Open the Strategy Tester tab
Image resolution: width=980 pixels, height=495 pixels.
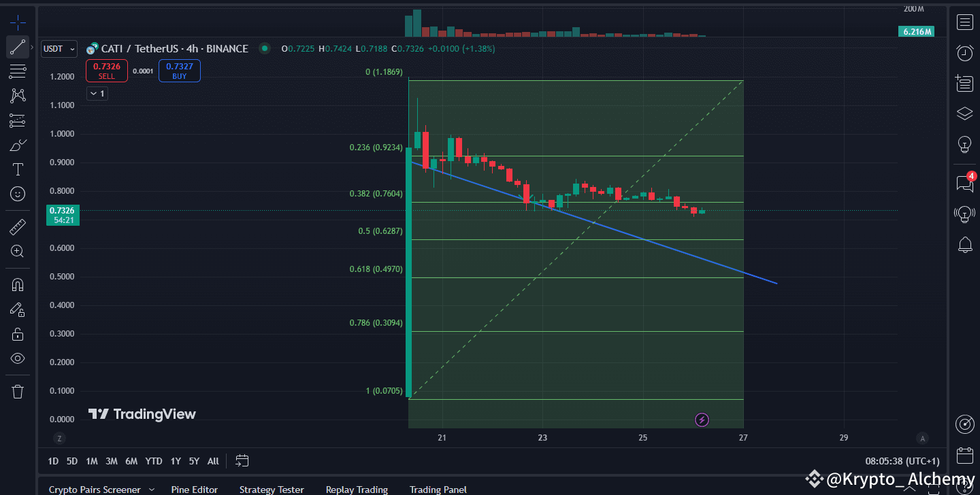(272, 489)
